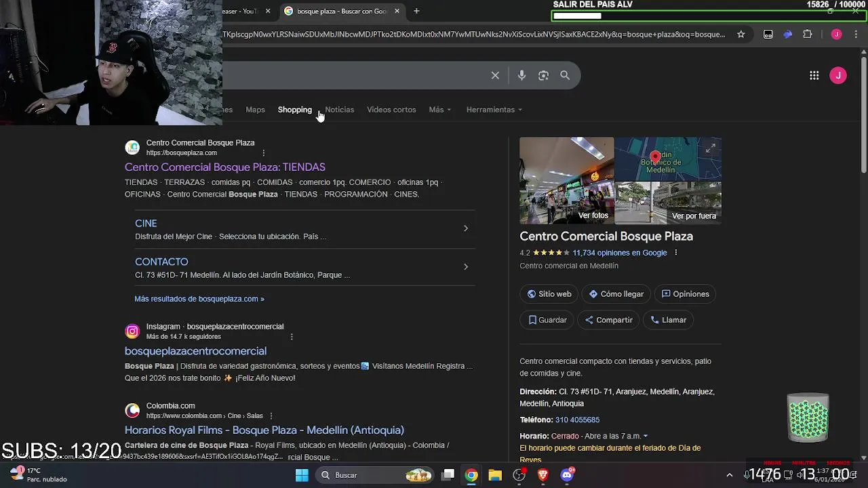Click the Chrome address bar URL
Viewport: 868px width, 488px height.
473,34
